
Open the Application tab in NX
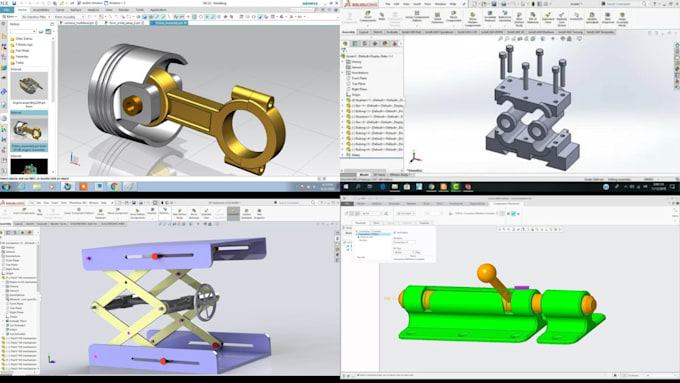pyautogui.click(x=158, y=10)
